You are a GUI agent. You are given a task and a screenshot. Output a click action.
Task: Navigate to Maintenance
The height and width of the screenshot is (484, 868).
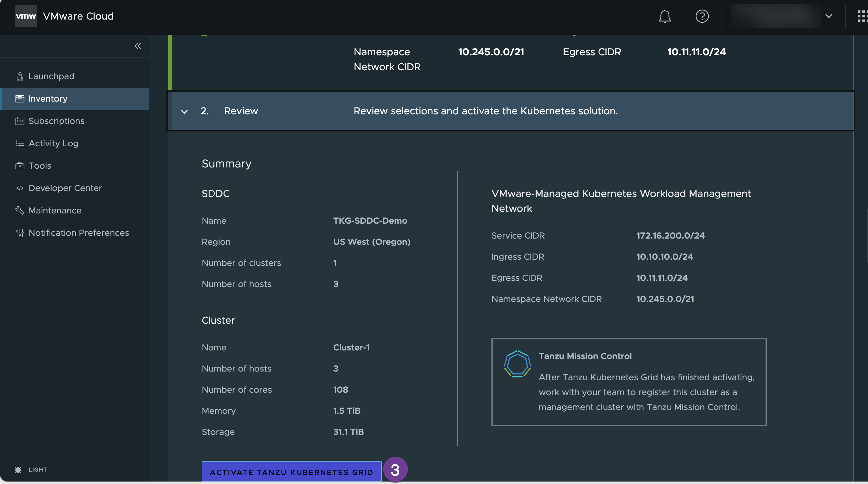[75, 210]
